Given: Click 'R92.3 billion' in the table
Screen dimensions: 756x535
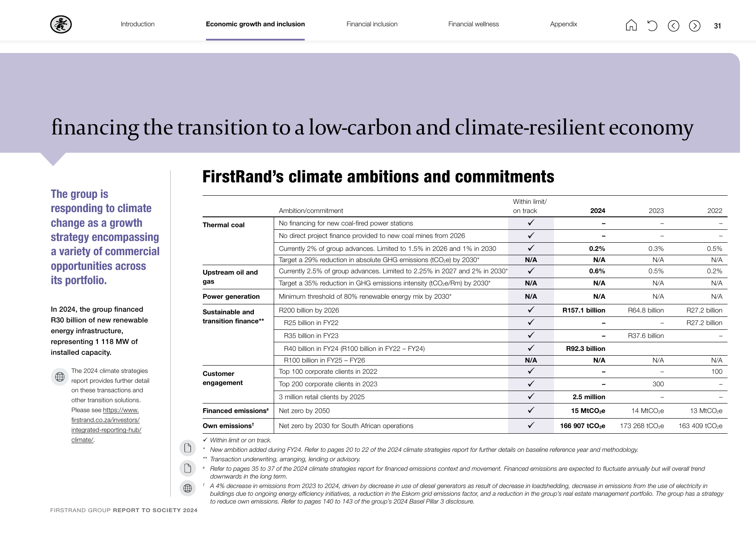Looking at the screenshot, I should point(585,349).
